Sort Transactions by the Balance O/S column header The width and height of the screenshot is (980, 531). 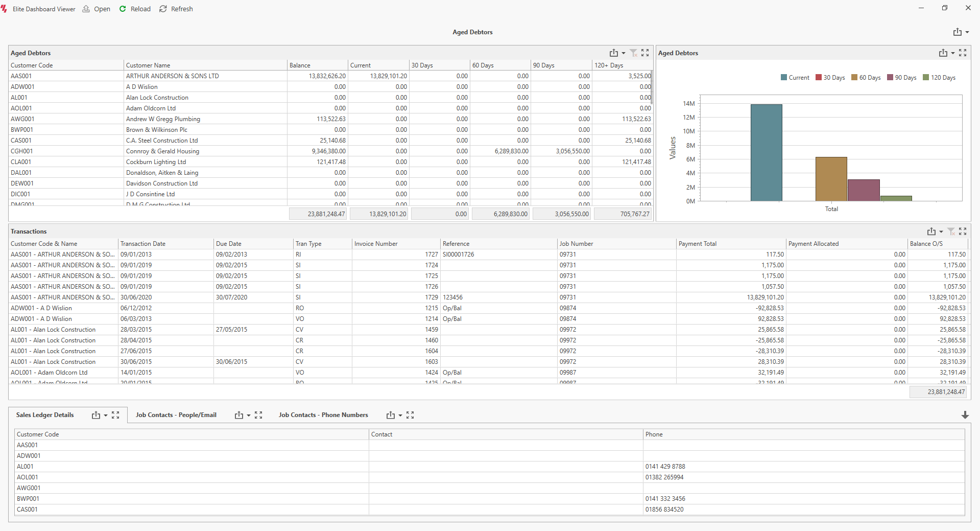[938, 244]
